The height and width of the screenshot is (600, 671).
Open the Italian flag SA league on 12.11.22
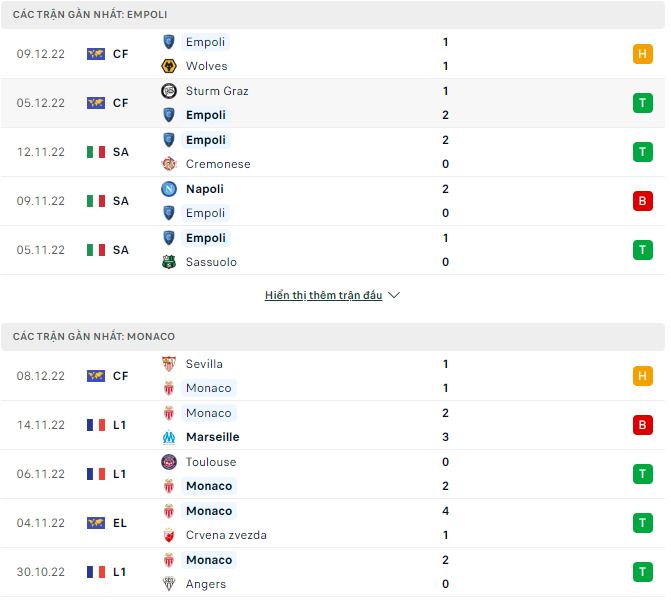point(108,152)
